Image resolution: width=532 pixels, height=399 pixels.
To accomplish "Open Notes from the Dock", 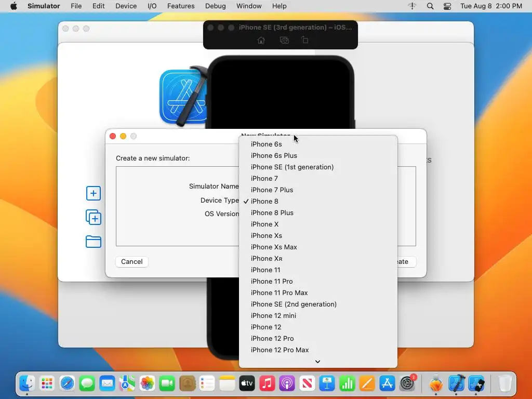I will (x=227, y=384).
